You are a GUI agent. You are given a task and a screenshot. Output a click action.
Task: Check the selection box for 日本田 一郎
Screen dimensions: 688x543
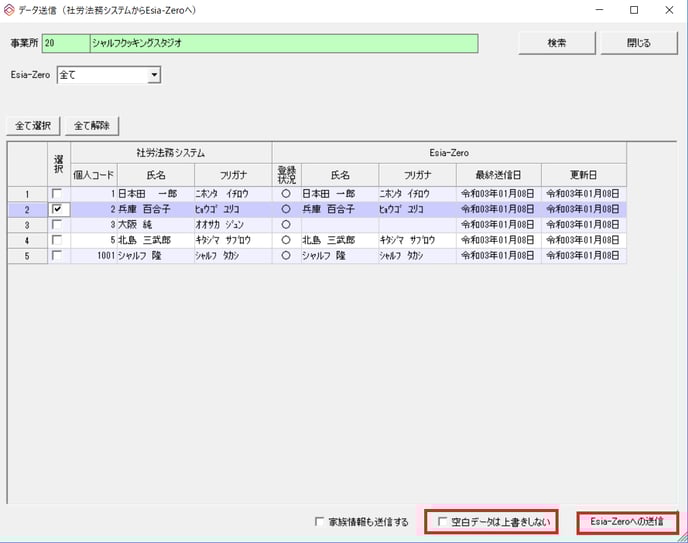[x=57, y=193]
